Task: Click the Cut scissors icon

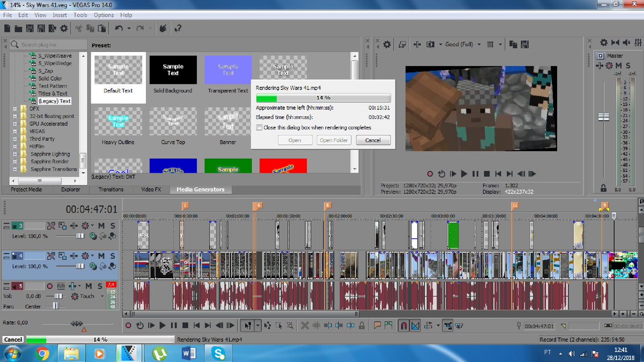Action: 79,28
